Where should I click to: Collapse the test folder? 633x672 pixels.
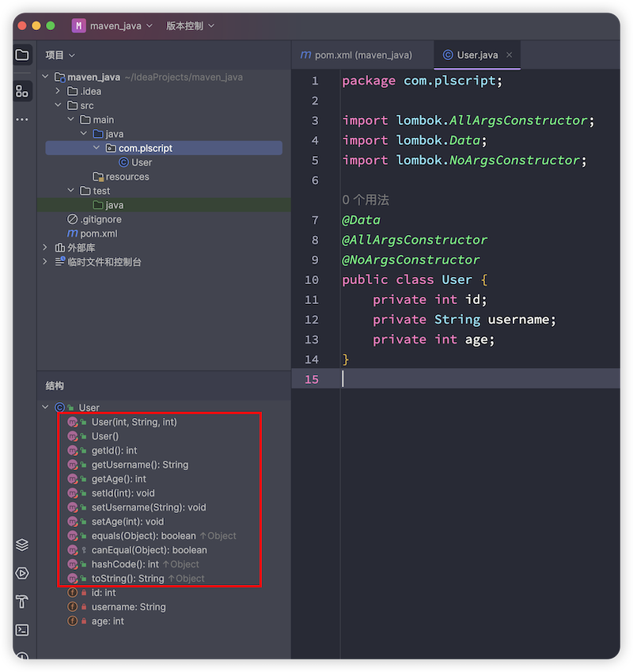coord(70,190)
